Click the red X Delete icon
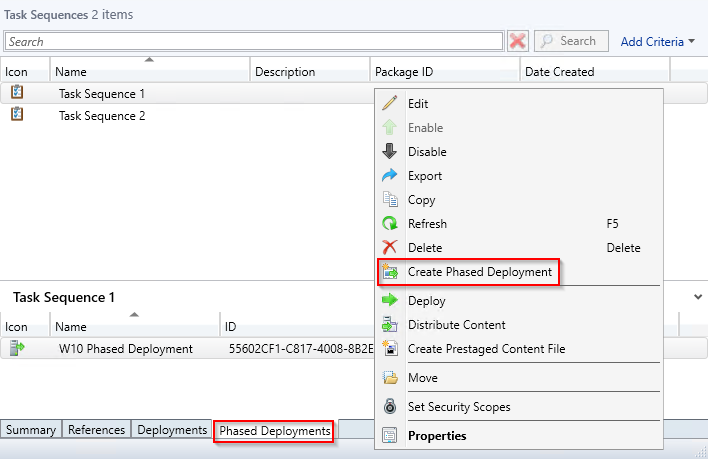 (390, 248)
